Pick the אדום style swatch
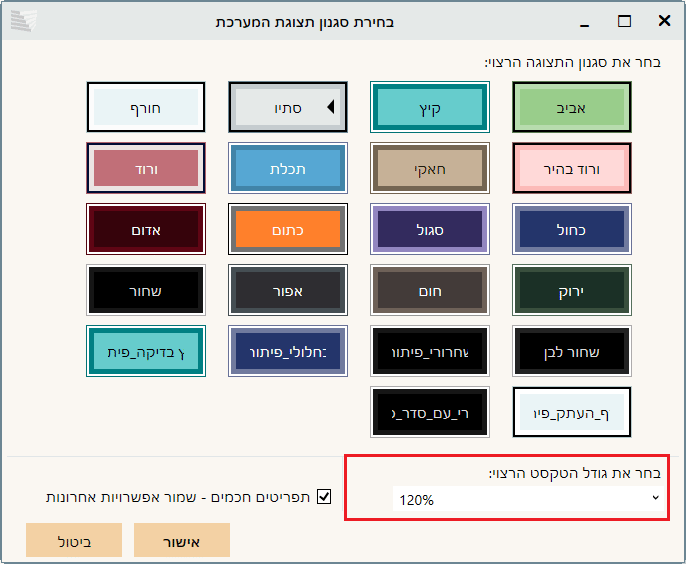Viewport: 686px width, 564px height. [x=146, y=229]
